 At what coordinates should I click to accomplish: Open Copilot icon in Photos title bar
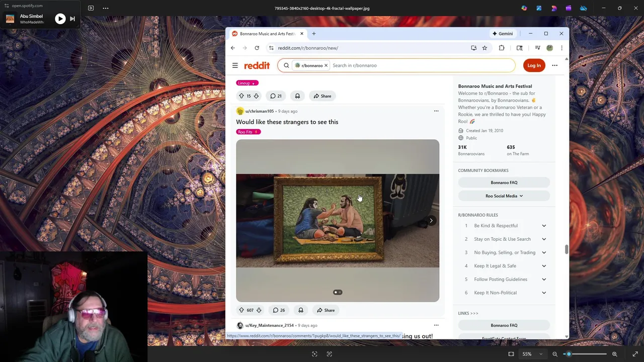524,8
